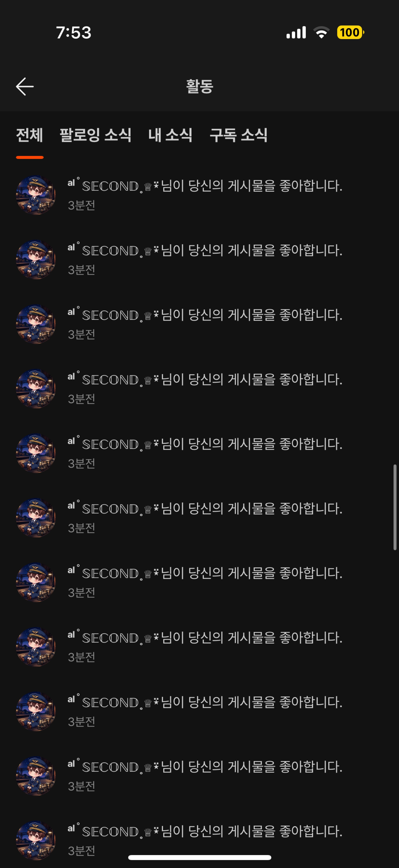Image resolution: width=399 pixels, height=868 pixels.
Task: Tap the tenth notification's avatar
Action: pos(36,776)
